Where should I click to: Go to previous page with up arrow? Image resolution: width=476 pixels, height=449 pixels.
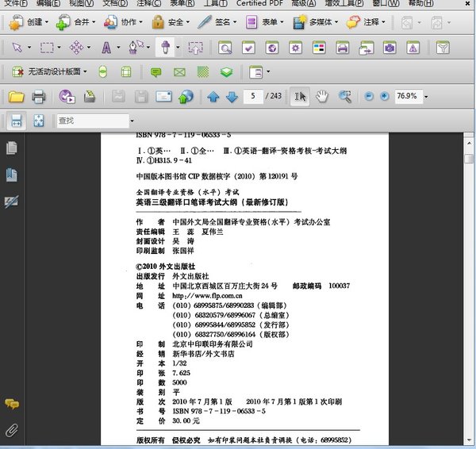click(x=213, y=97)
